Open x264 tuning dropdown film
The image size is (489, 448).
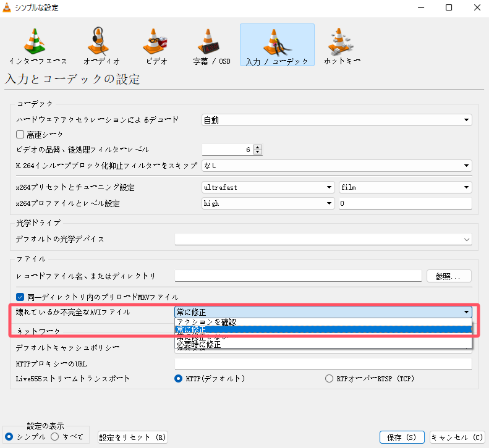[x=406, y=187]
